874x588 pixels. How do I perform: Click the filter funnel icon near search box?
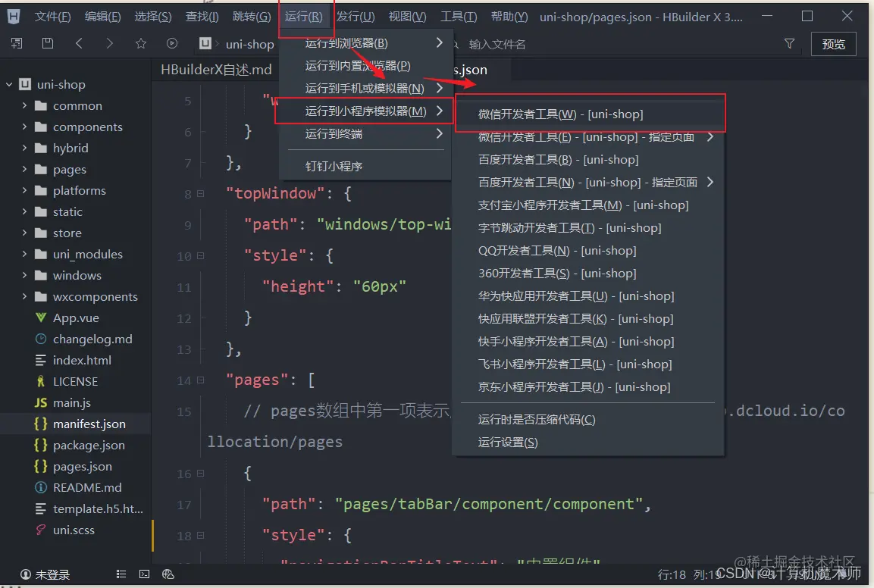click(x=789, y=44)
